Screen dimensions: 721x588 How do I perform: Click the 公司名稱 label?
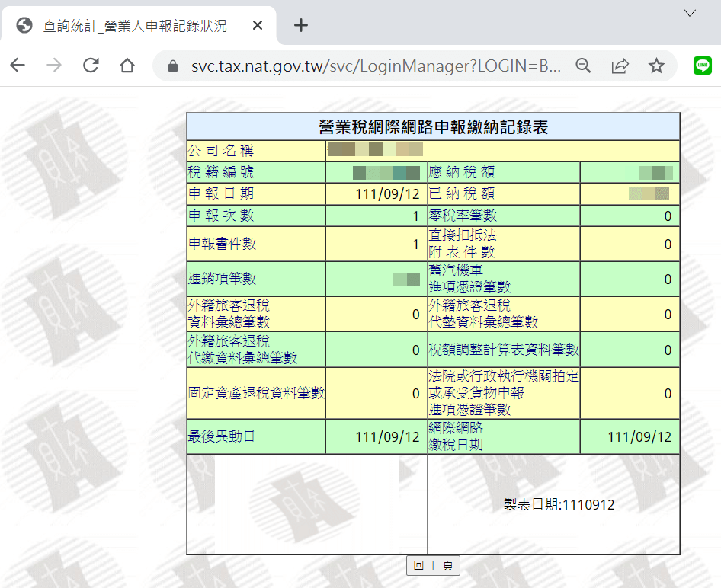(221, 151)
